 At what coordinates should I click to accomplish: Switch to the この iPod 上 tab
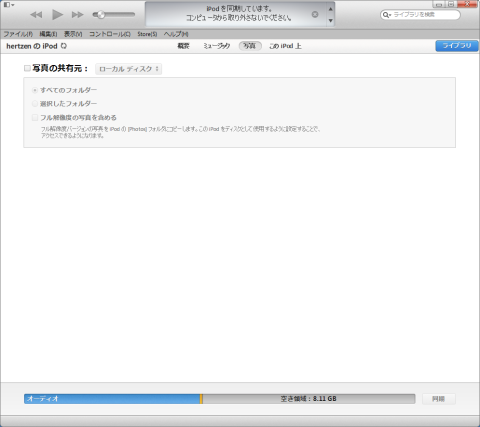[x=285, y=46]
